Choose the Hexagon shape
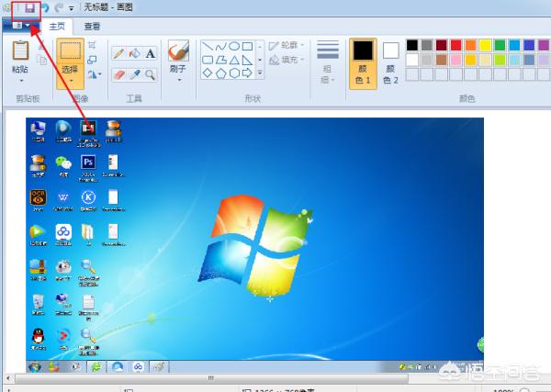 click(x=234, y=73)
